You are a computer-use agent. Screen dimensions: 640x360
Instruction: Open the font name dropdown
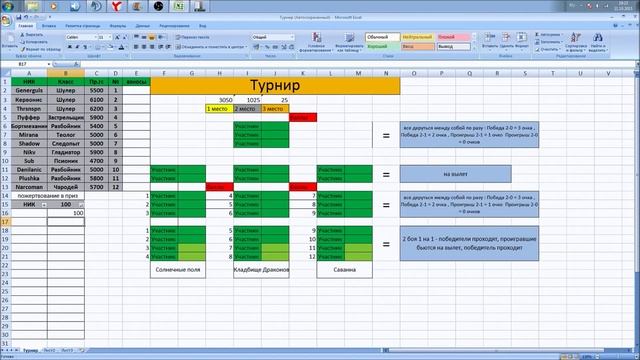click(x=95, y=37)
